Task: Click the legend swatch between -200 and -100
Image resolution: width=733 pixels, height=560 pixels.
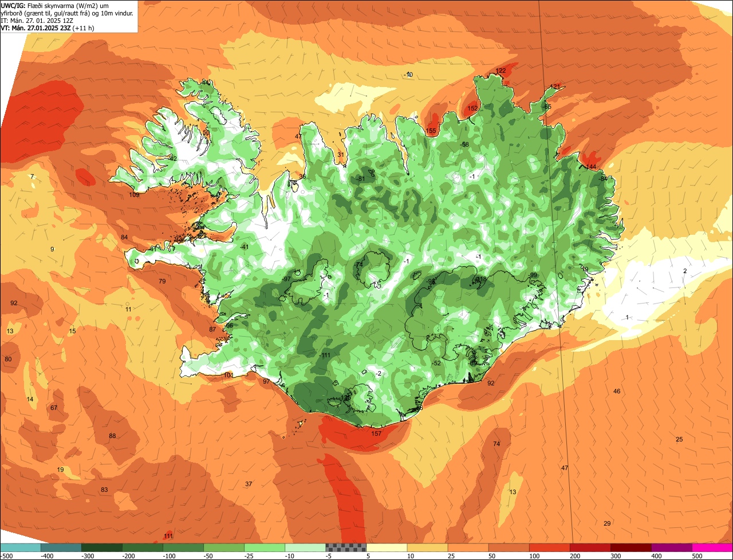Action: point(143,547)
